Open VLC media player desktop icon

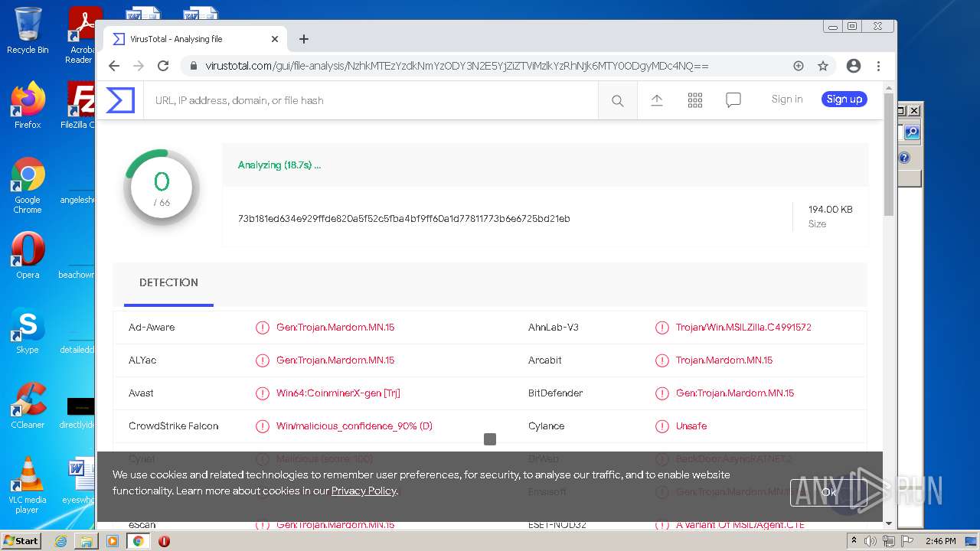[x=28, y=485]
